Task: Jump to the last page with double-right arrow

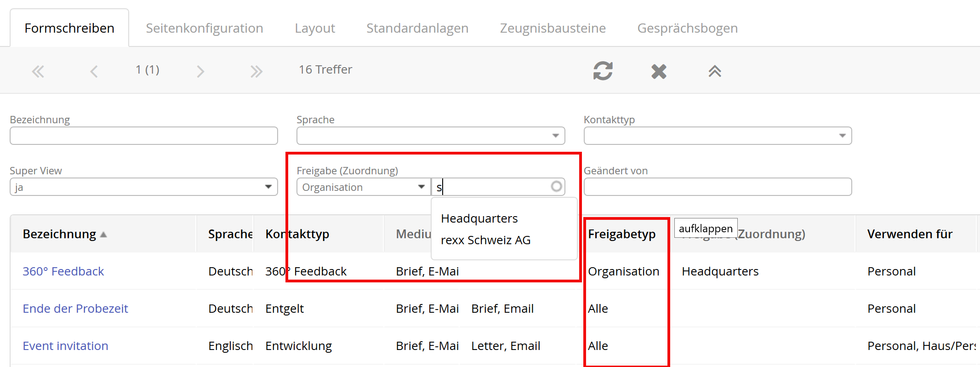Action: coord(256,71)
